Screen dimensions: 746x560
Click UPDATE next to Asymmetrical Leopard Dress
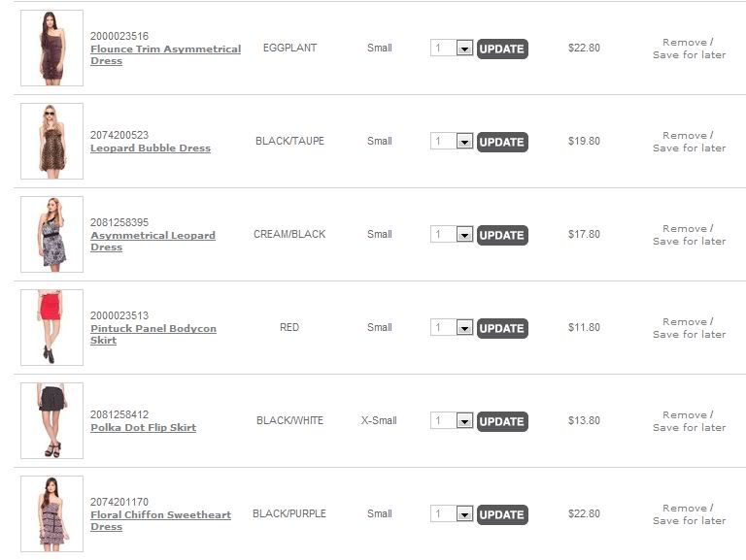tap(502, 235)
